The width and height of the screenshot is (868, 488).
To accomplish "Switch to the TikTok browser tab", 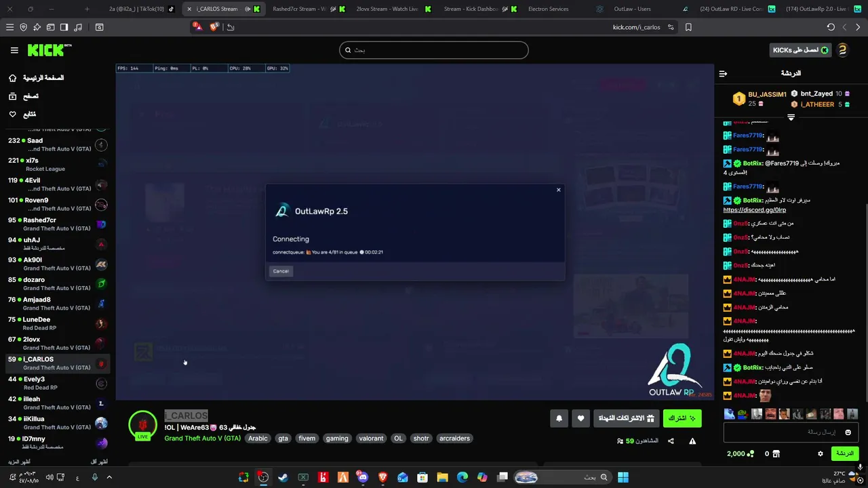I will coord(141,9).
